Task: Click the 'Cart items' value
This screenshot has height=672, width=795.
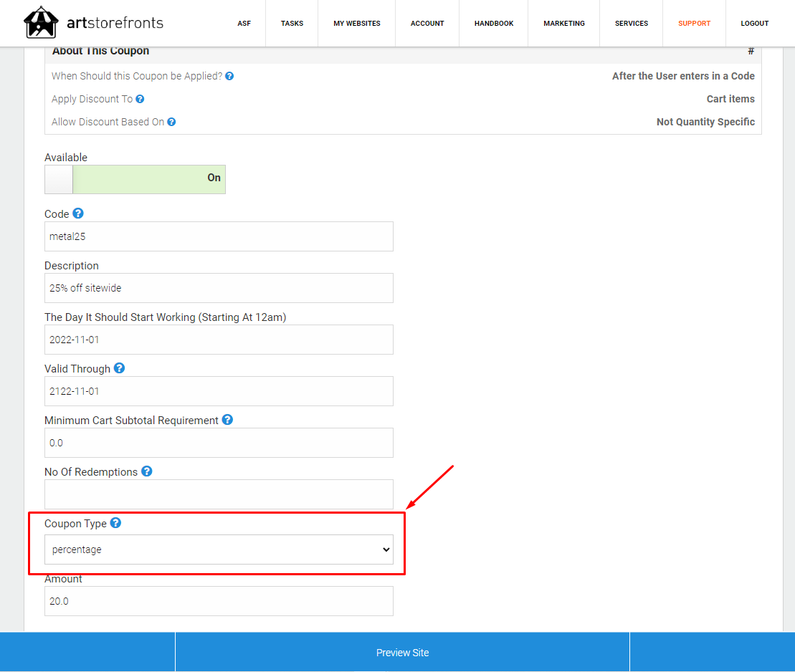Action: pos(730,99)
